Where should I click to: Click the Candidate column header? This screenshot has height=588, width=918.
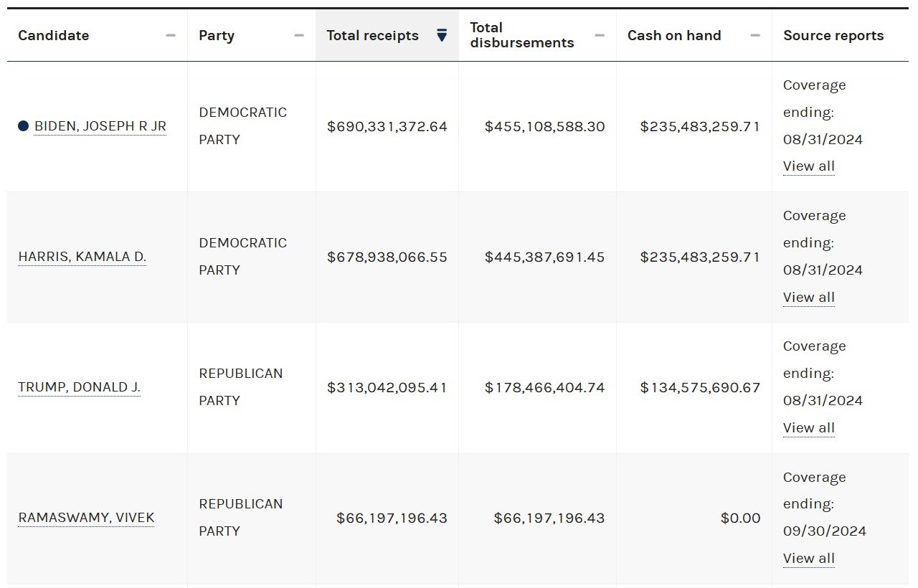54,36
